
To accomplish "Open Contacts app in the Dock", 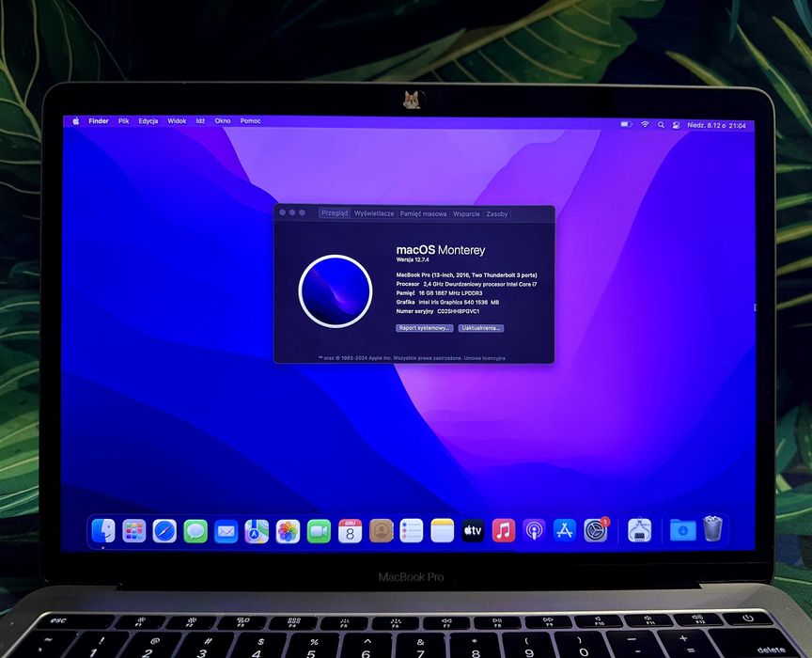I will point(382,530).
